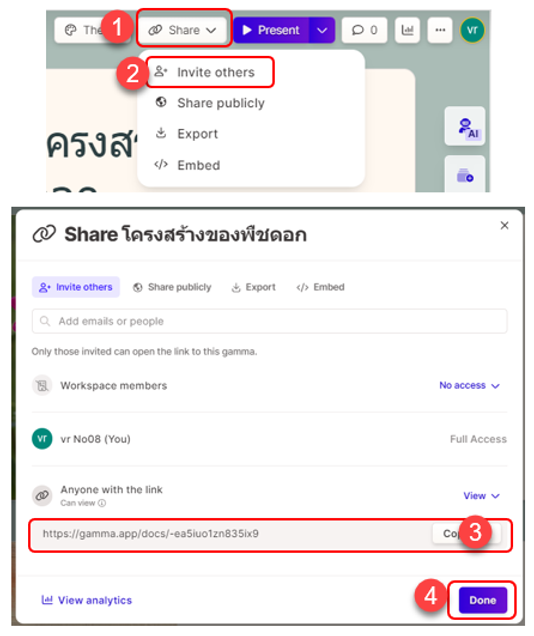
Task: Click the info icon beside Can view
Action: [102, 503]
